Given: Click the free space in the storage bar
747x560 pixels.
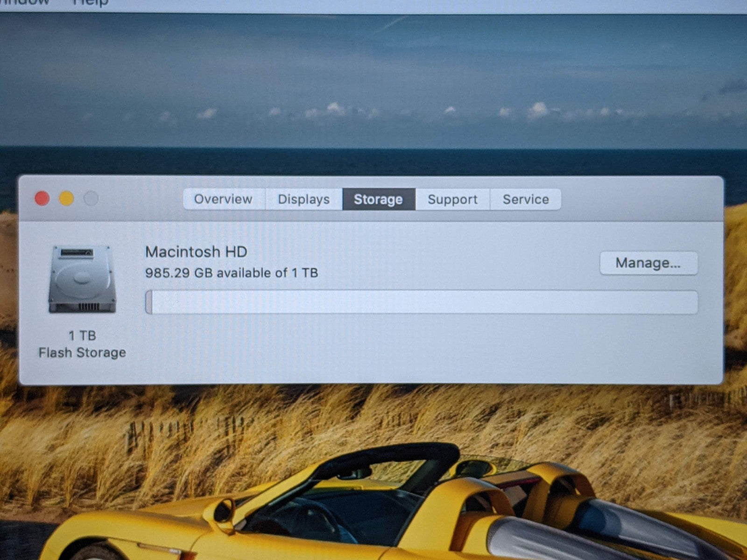Looking at the screenshot, I should click(420, 302).
